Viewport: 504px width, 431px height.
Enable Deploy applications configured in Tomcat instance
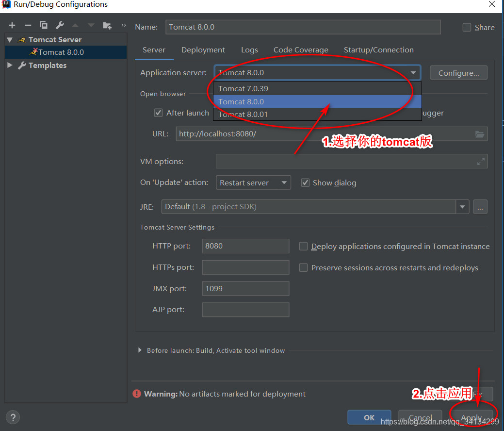[x=304, y=247]
